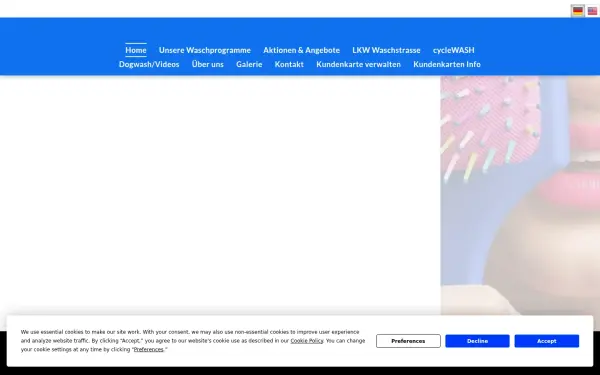Open Aktionen & Angebote
The image size is (600, 375).
[302, 50]
